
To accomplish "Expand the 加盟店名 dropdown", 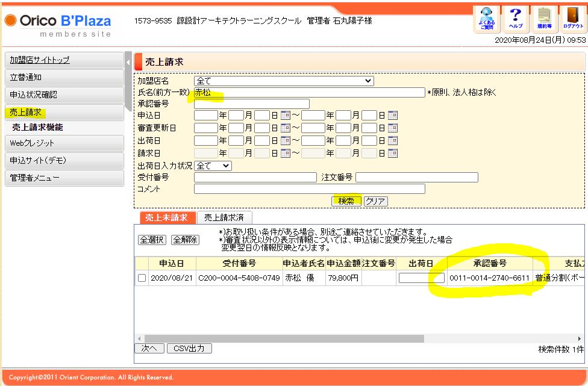I will 284,81.
